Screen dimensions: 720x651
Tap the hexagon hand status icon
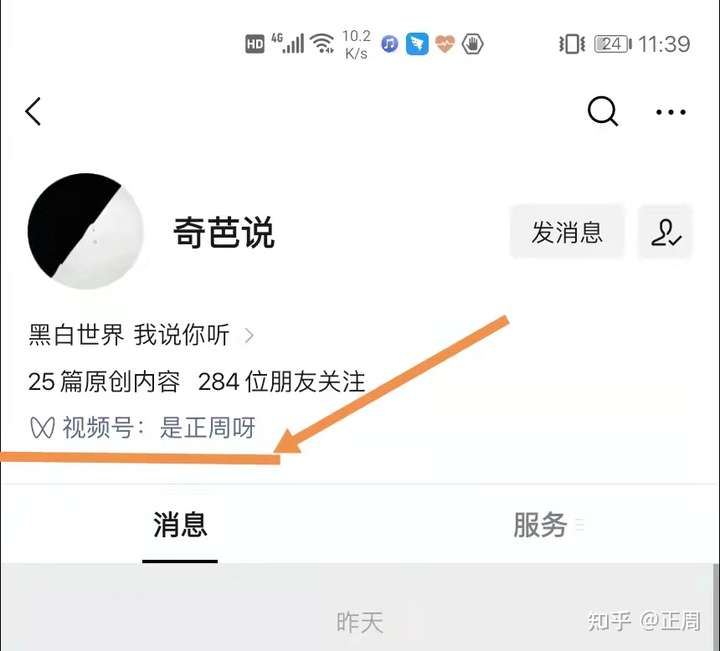(472, 44)
